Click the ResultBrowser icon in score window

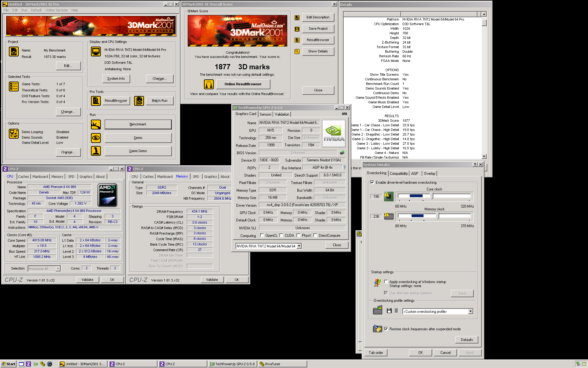(297, 40)
